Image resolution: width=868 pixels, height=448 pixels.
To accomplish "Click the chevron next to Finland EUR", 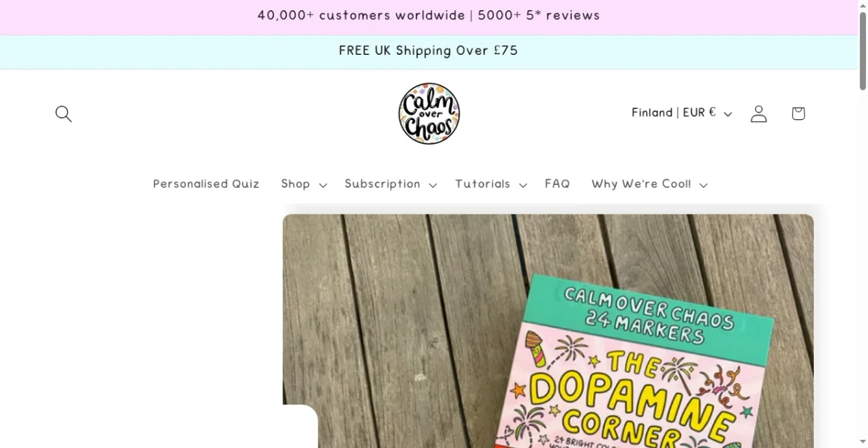I will (728, 114).
